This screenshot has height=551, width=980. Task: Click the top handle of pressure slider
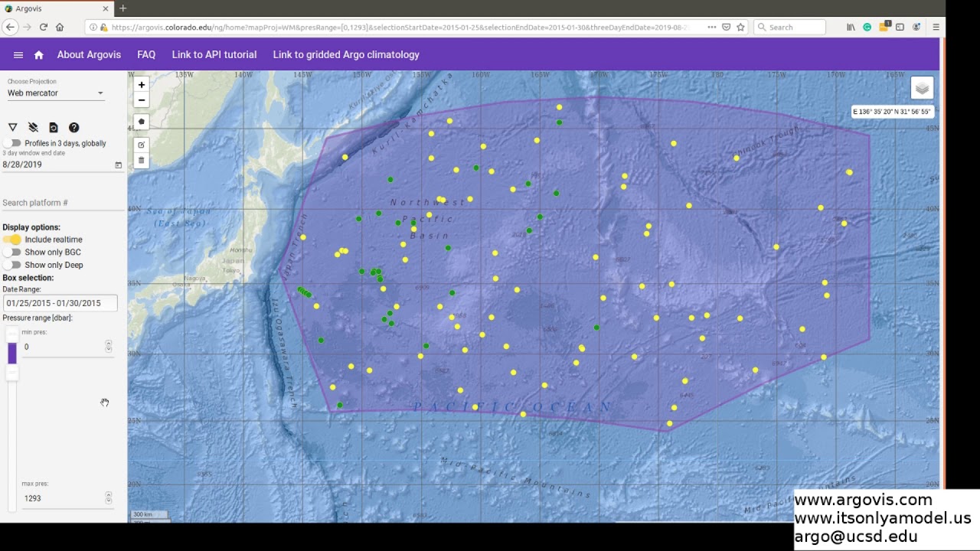(x=11, y=334)
